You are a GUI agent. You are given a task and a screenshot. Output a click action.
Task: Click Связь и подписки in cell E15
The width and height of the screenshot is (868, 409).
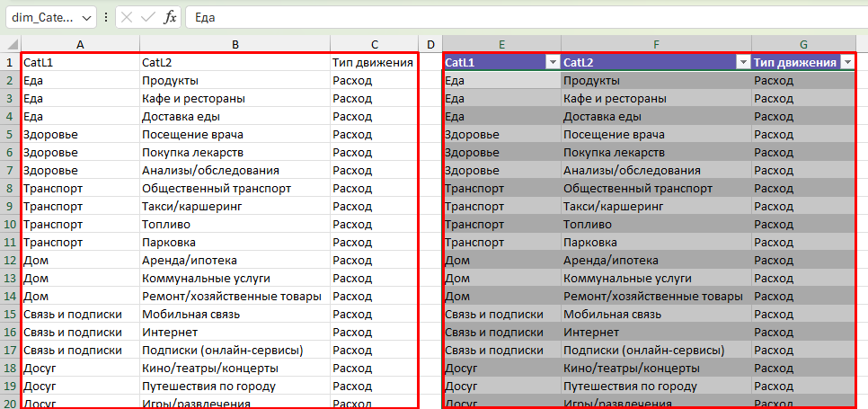pyautogui.click(x=501, y=315)
